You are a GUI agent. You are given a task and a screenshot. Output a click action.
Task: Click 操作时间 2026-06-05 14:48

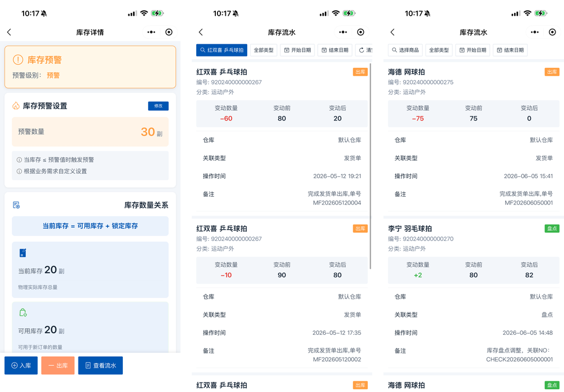pos(528,333)
